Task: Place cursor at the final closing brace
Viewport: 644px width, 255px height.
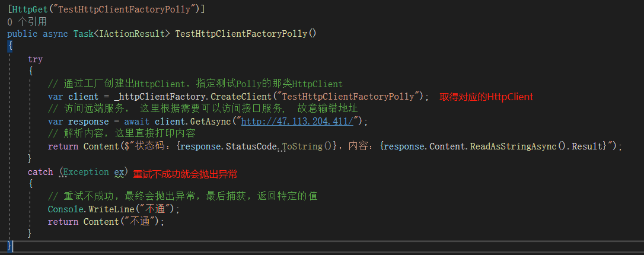Action: tap(10, 246)
